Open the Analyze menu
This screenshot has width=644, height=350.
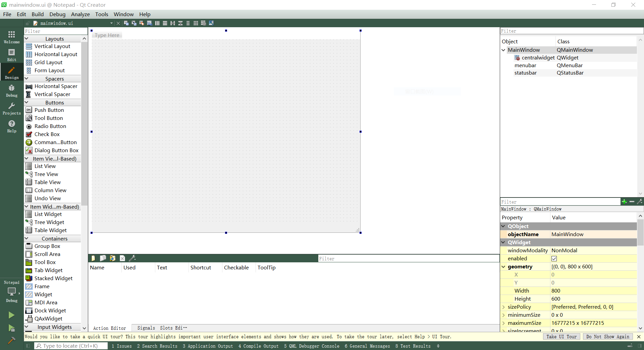tap(80, 14)
